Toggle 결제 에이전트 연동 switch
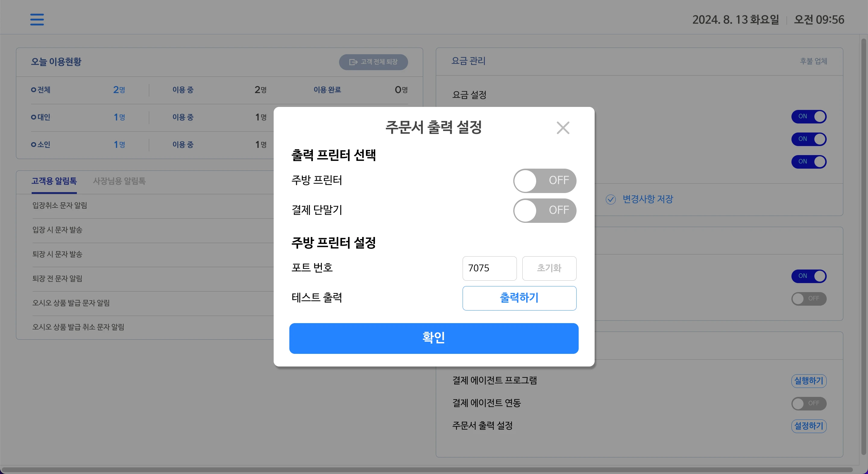The width and height of the screenshot is (868, 474). tap(809, 403)
